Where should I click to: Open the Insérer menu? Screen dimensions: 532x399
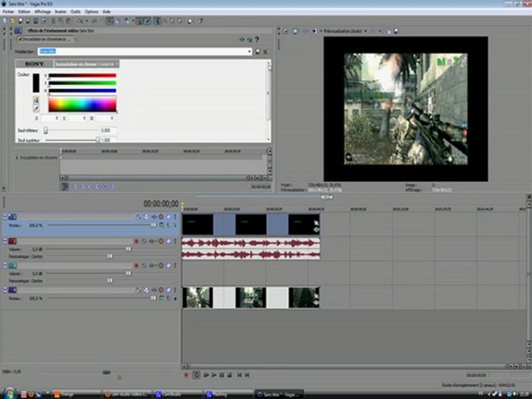(60, 12)
